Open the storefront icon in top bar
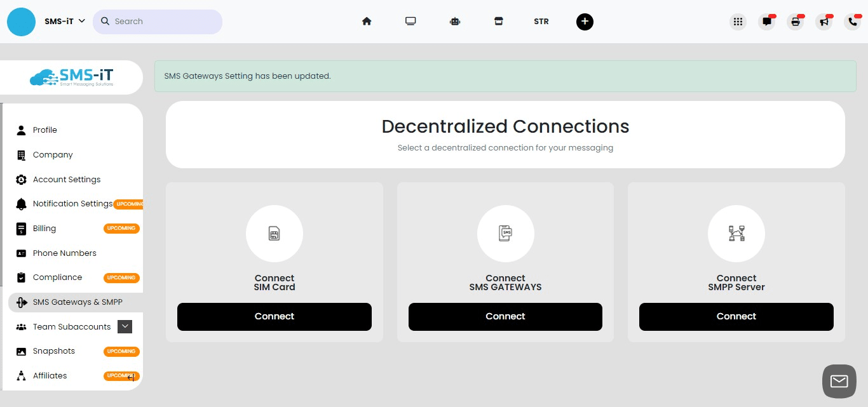This screenshot has width=868, height=407. [x=499, y=21]
